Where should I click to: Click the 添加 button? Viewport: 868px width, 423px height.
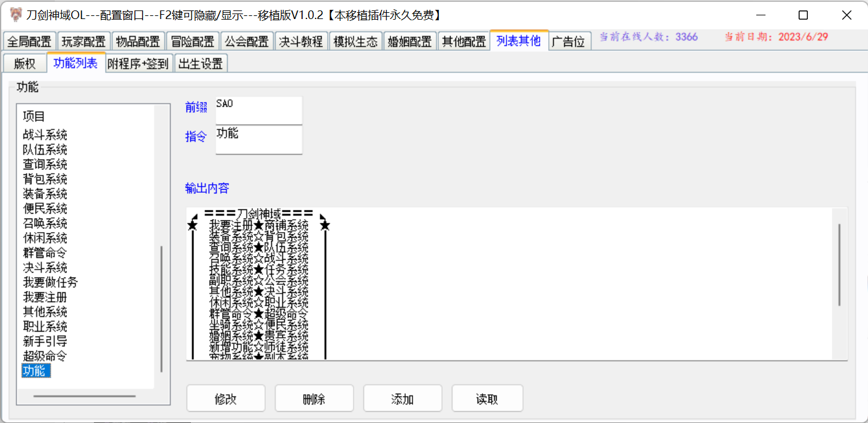click(x=403, y=398)
